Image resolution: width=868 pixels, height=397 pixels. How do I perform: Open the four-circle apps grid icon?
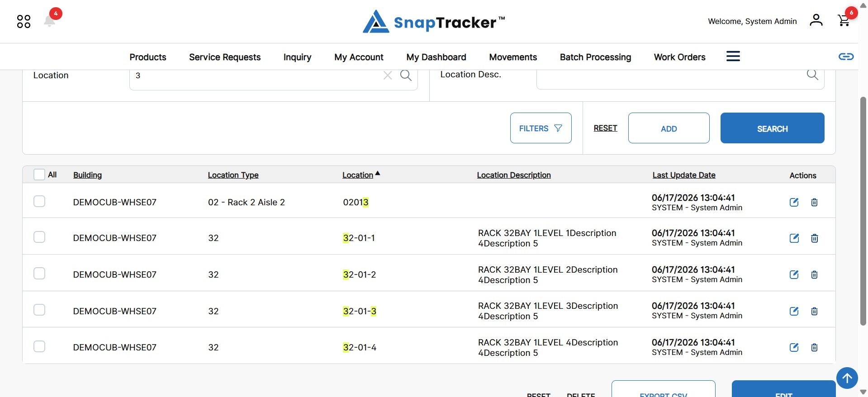pyautogui.click(x=24, y=21)
